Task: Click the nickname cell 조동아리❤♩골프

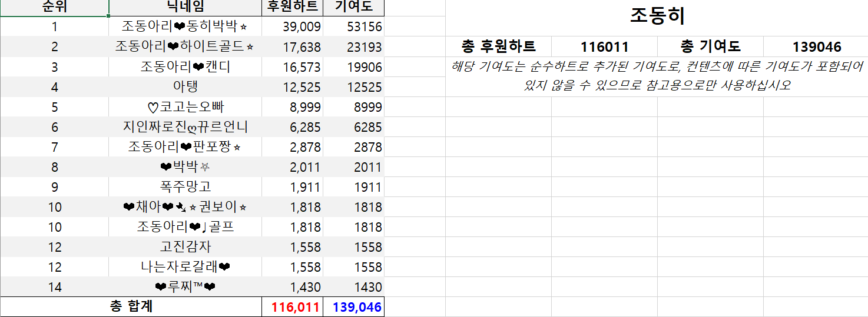Action: [x=185, y=226]
